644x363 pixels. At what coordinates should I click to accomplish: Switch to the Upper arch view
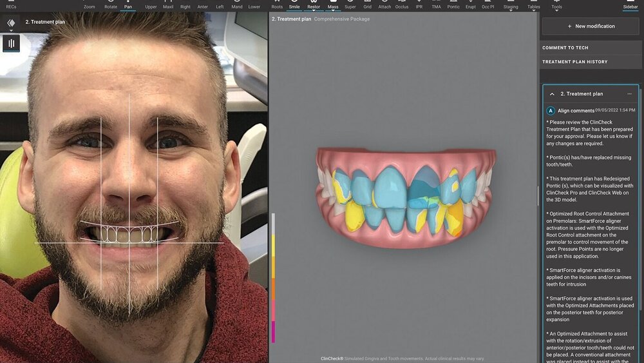tap(151, 5)
